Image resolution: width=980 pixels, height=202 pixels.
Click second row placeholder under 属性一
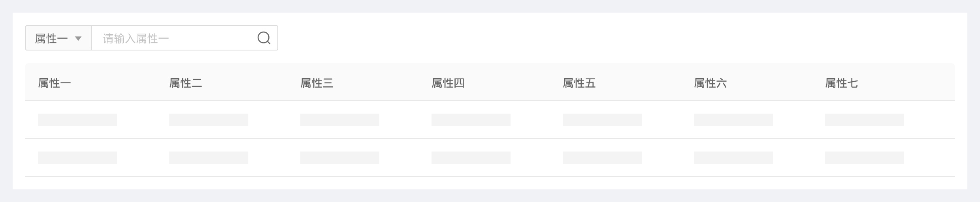(x=77, y=158)
